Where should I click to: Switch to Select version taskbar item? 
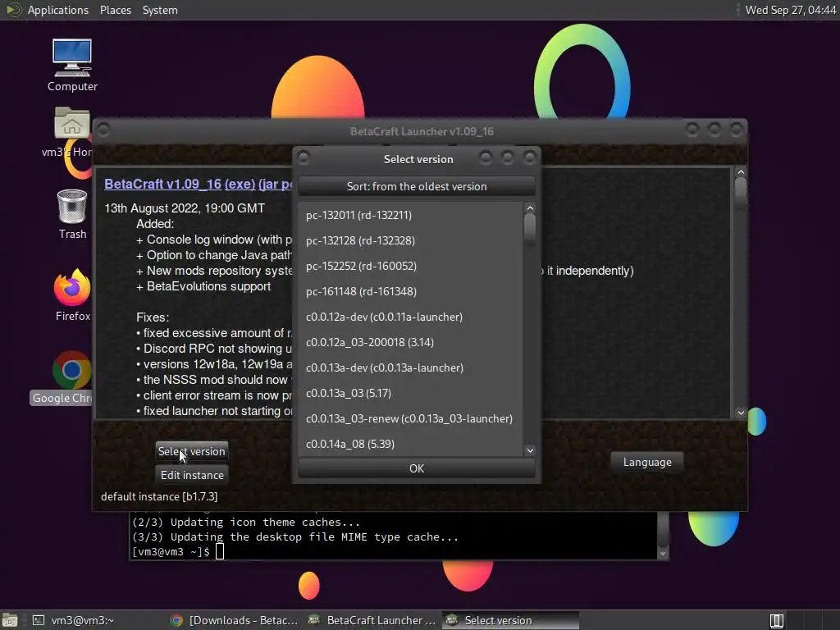point(510,620)
